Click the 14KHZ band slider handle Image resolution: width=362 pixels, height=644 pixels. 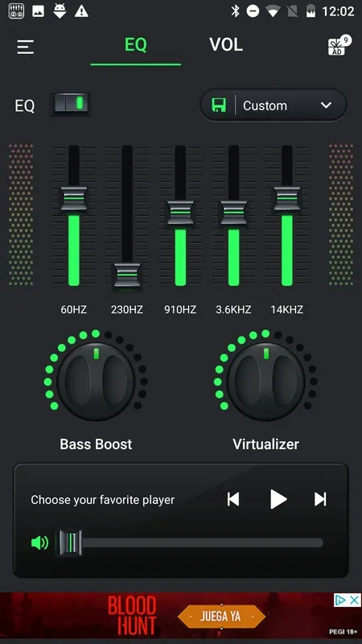tap(287, 199)
